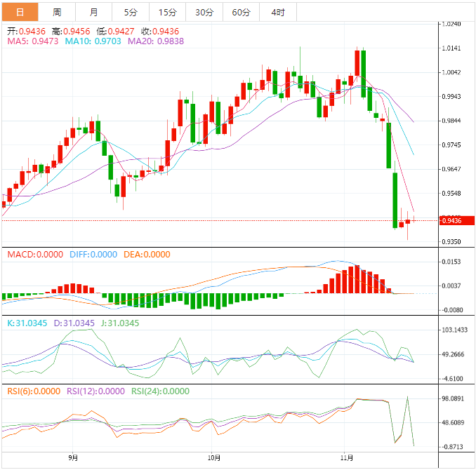Click the MA5: 0.9473 indicator label
The width and height of the screenshot is (476, 470).
point(33,41)
